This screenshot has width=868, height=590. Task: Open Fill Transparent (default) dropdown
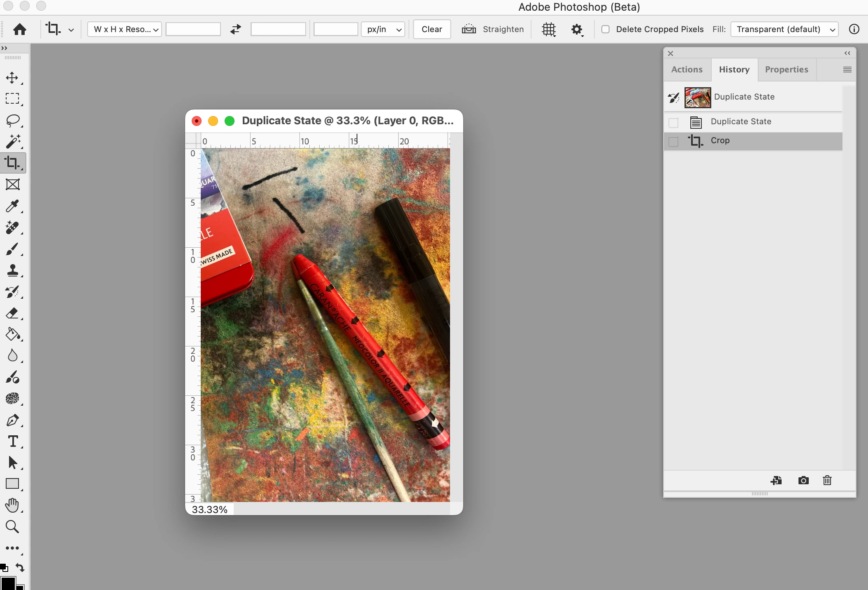pyautogui.click(x=784, y=29)
